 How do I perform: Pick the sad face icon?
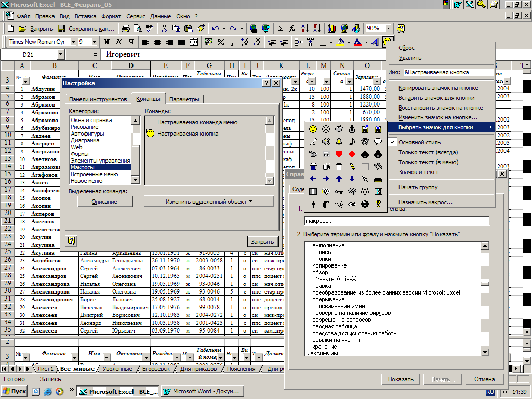pyautogui.click(x=326, y=129)
